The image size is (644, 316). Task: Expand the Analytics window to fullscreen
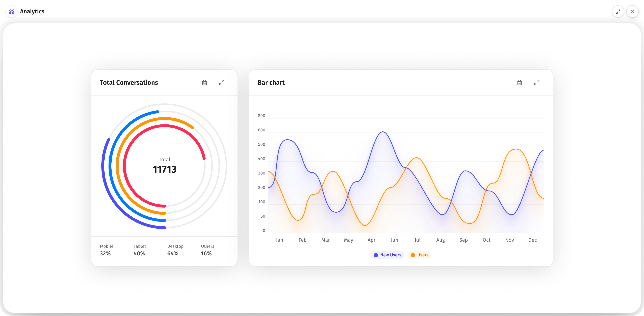pos(618,11)
